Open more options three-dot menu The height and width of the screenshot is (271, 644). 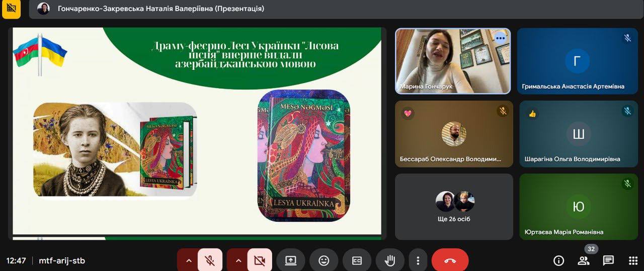click(x=418, y=260)
